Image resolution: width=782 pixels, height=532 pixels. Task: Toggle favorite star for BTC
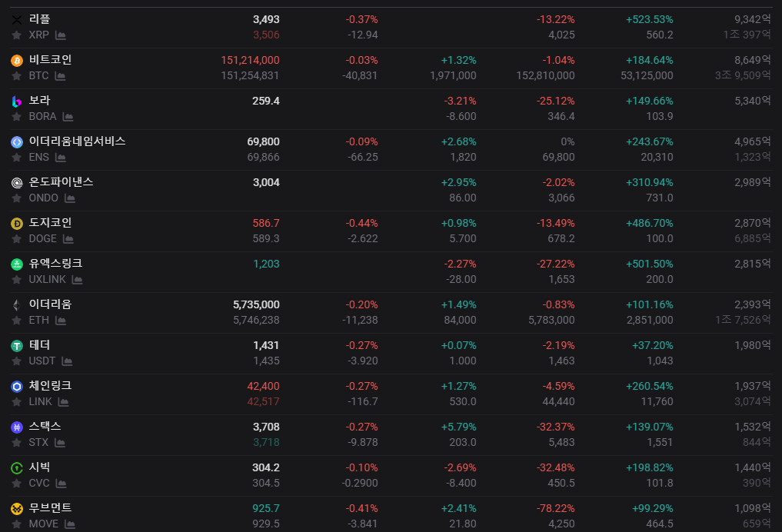(x=16, y=76)
